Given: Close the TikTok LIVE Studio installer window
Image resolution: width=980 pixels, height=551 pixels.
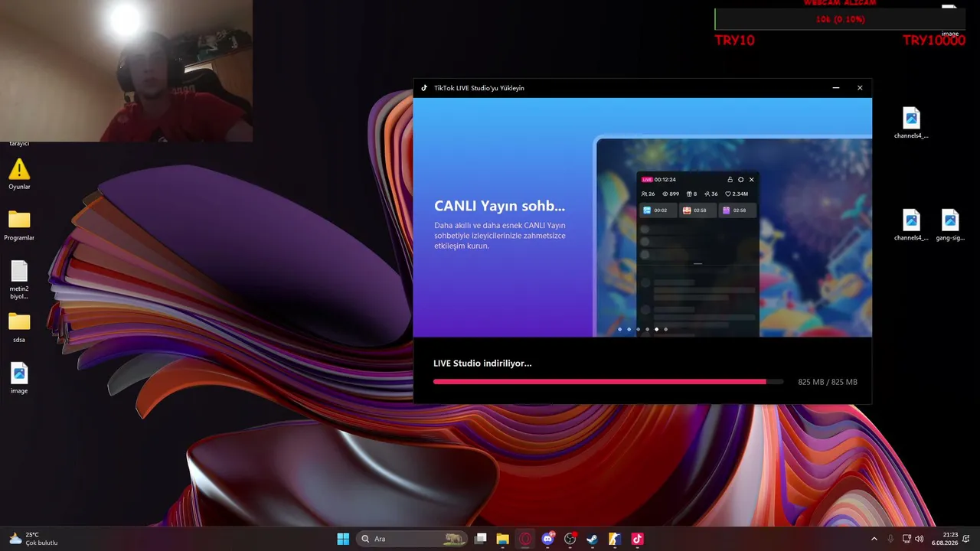Looking at the screenshot, I should (860, 88).
